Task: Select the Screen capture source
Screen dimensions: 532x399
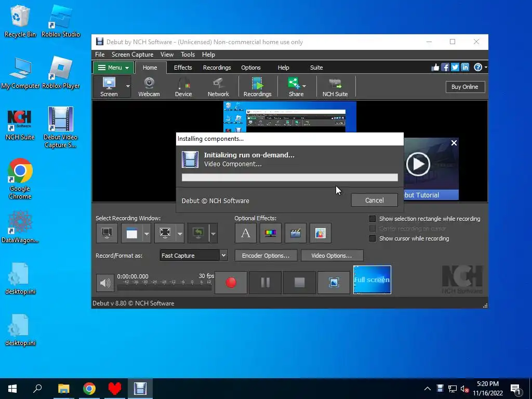Action: click(109, 87)
